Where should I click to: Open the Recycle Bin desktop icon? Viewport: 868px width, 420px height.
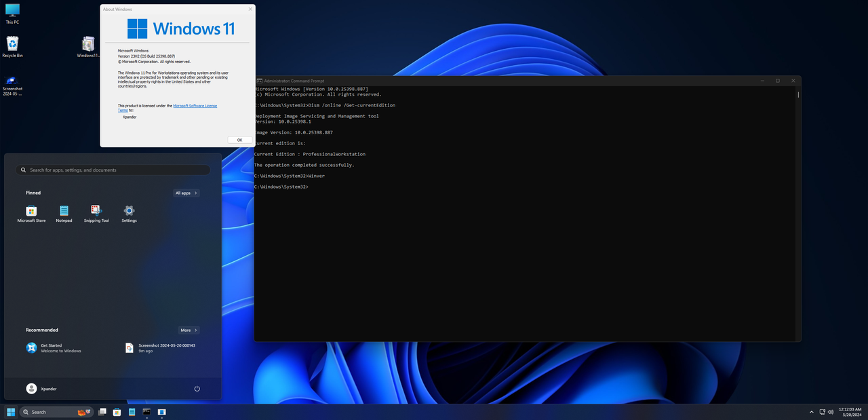12,46
